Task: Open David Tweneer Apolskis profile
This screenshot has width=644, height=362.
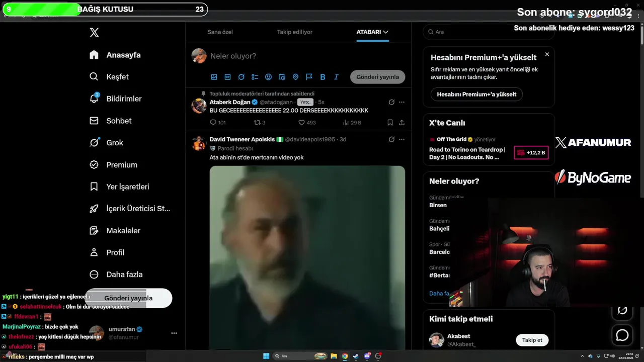Action: coord(242,139)
